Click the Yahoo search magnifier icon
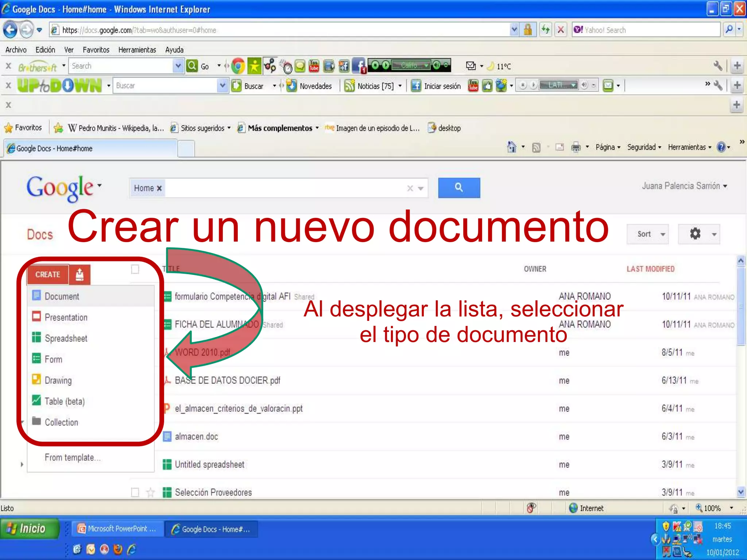This screenshot has width=747, height=560. tap(728, 30)
